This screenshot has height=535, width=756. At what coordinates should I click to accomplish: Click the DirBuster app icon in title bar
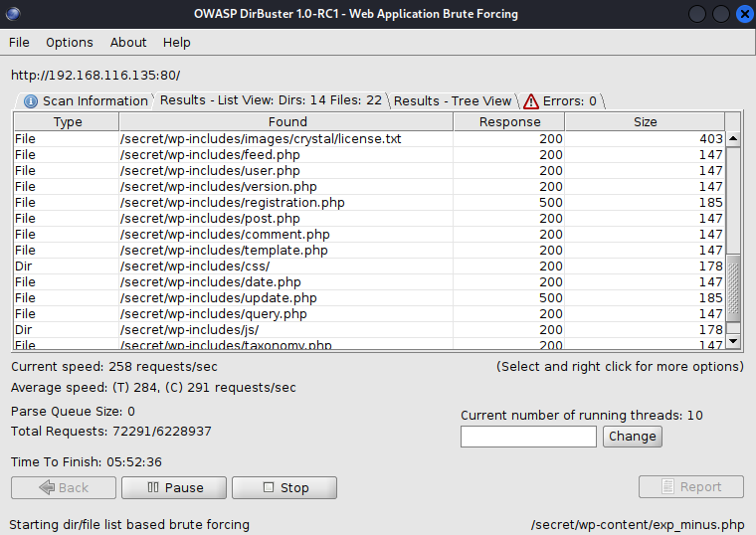(13, 14)
